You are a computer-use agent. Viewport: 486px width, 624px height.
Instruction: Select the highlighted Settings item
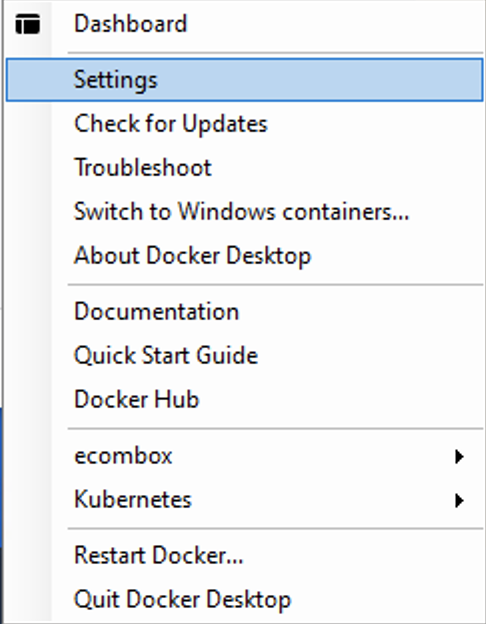point(244,80)
